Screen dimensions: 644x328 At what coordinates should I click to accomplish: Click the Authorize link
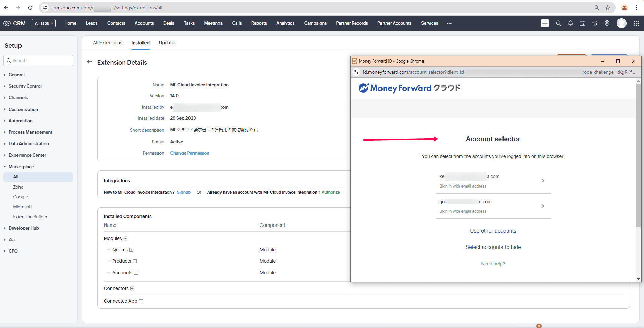tap(331, 192)
